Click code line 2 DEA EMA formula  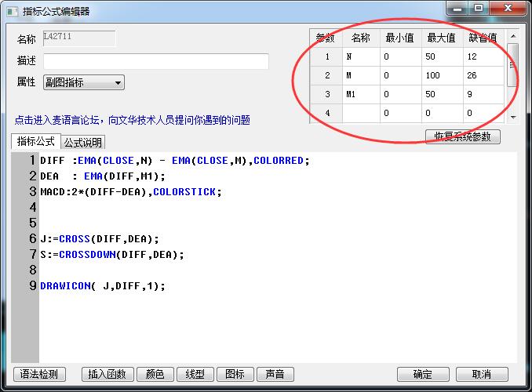point(103,176)
